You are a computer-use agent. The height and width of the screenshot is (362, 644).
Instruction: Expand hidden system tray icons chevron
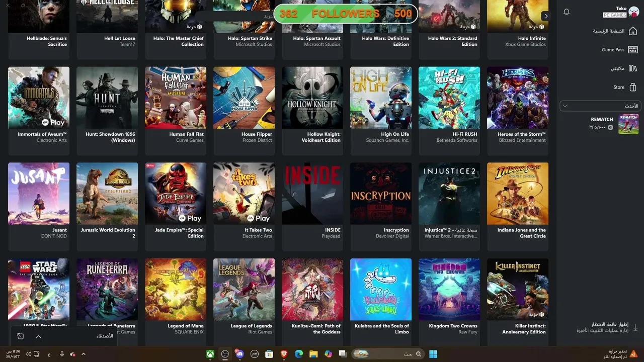coord(84,354)
